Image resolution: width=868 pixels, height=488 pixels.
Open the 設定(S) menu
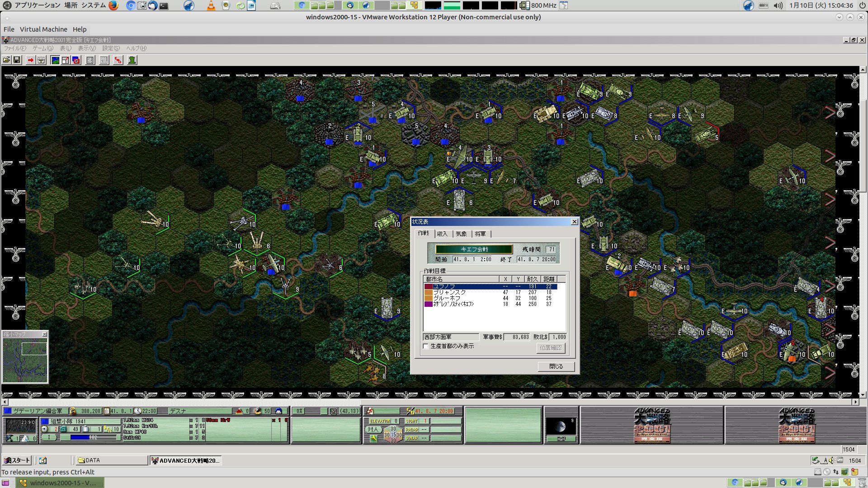click(x=111, y=48)
